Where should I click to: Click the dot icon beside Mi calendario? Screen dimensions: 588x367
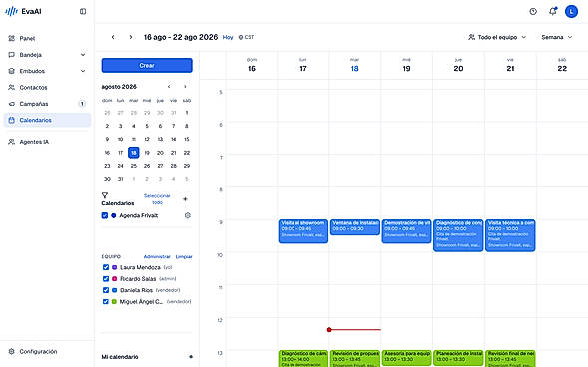[x=191, y=357]
